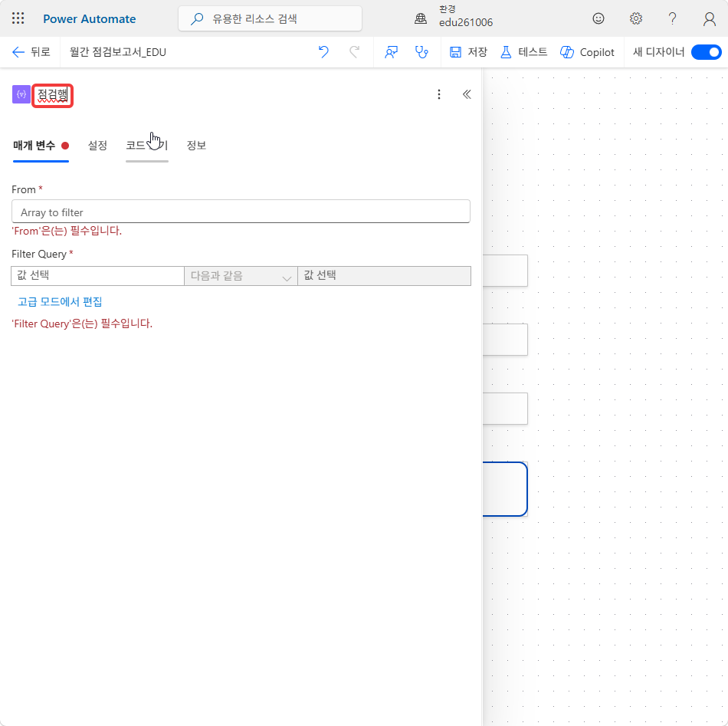
Task: Go back with 뒤로 button
Action: click(31, 52)
